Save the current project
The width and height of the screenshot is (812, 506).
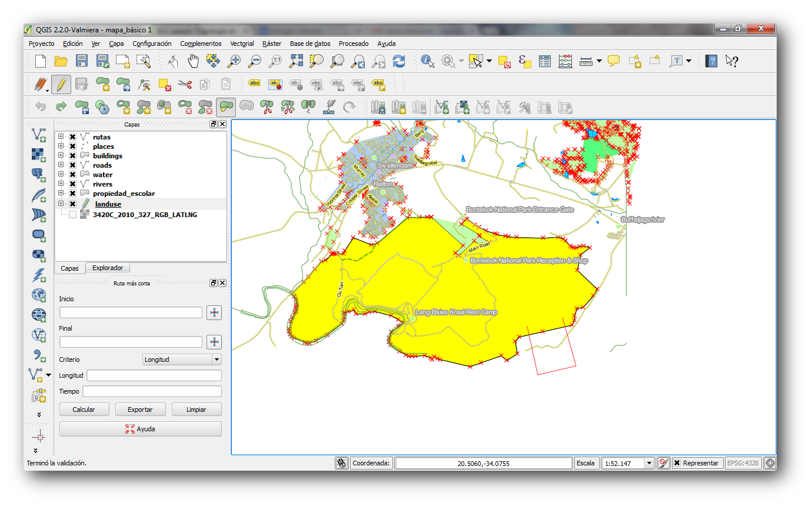click(82, 61)
